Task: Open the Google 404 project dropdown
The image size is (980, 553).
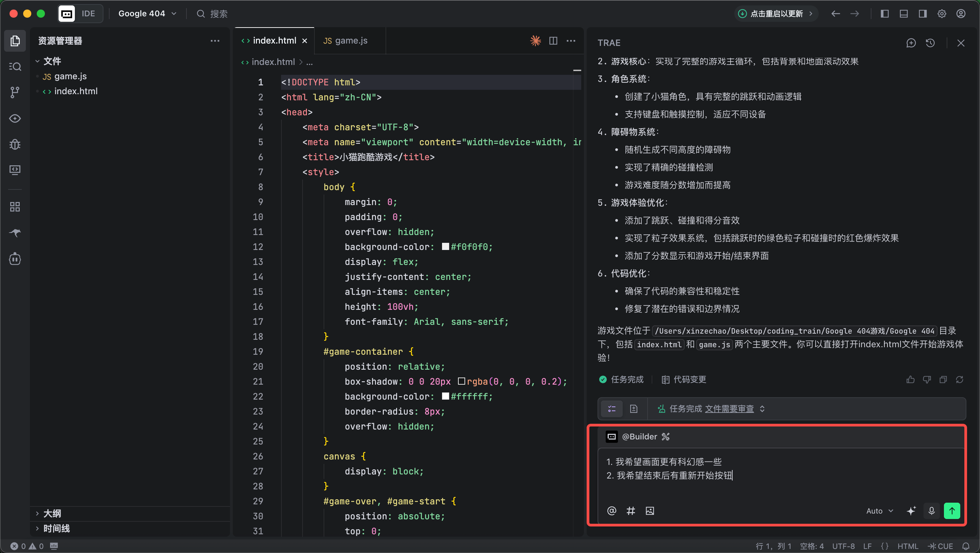Action: pyautogui.click(x=147, y=14)
